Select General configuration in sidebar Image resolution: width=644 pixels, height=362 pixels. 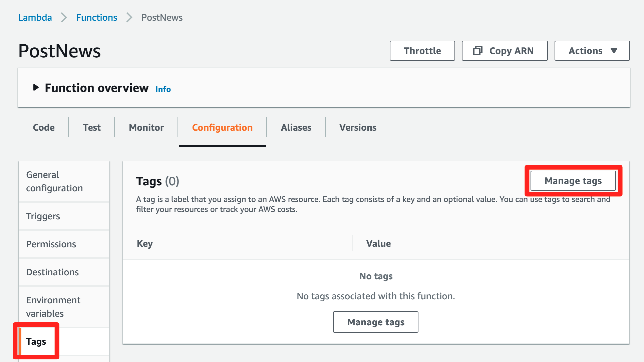[x=64, y=181]
